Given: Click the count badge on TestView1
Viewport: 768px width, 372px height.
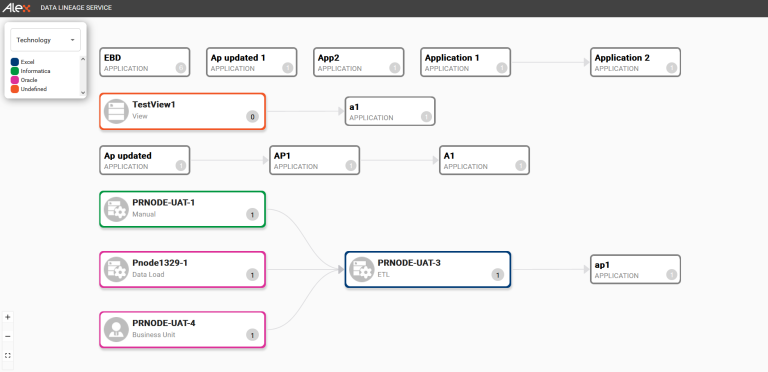Looking at the screenshot, I should (x=252, y=117).
